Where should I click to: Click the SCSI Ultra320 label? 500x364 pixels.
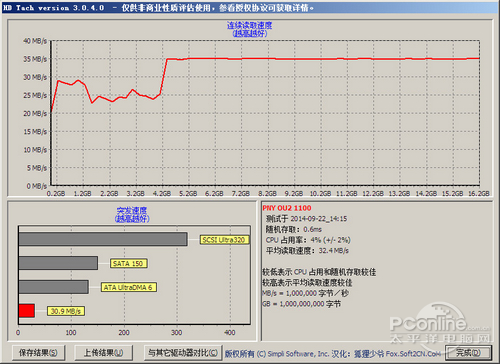tap(224, 240)
